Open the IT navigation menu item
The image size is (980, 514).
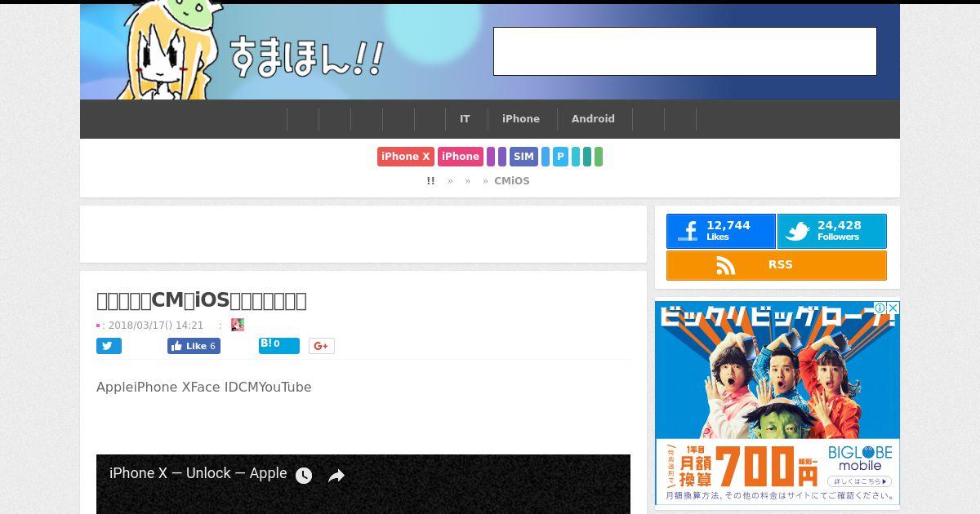465,119
